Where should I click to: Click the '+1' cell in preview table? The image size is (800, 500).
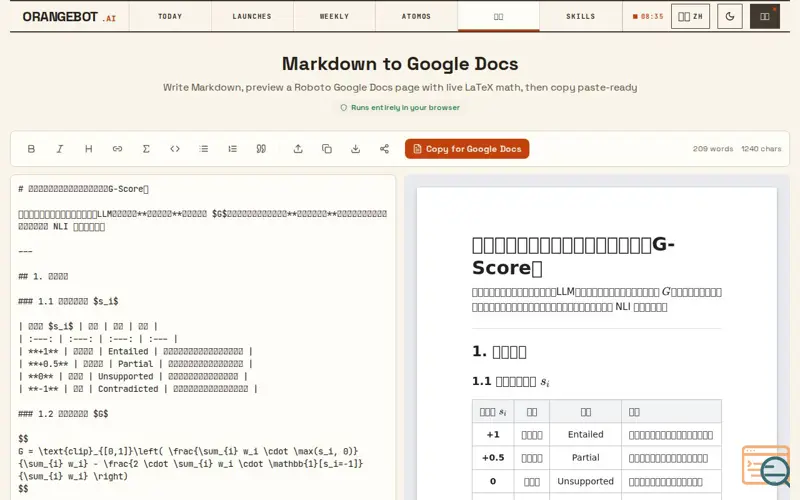point(493,435)
